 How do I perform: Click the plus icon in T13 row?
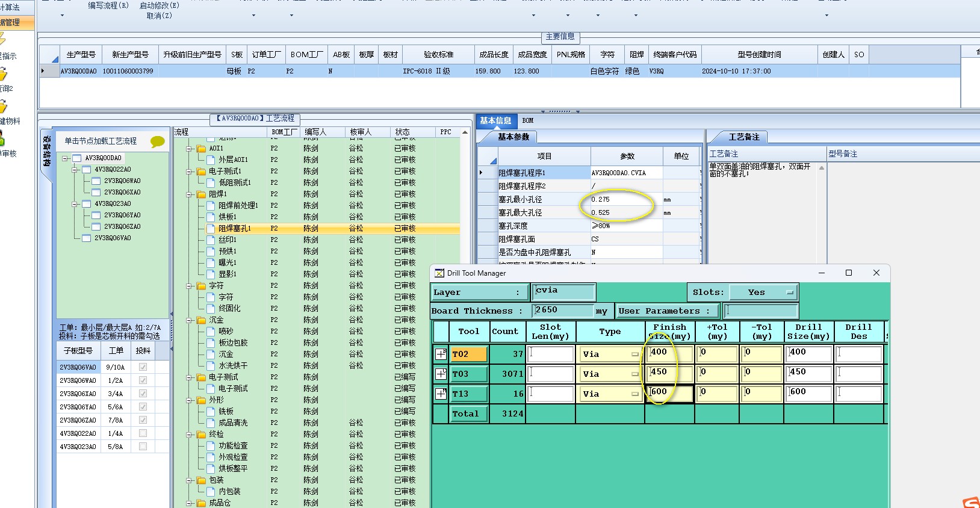(x=441, y=394)
